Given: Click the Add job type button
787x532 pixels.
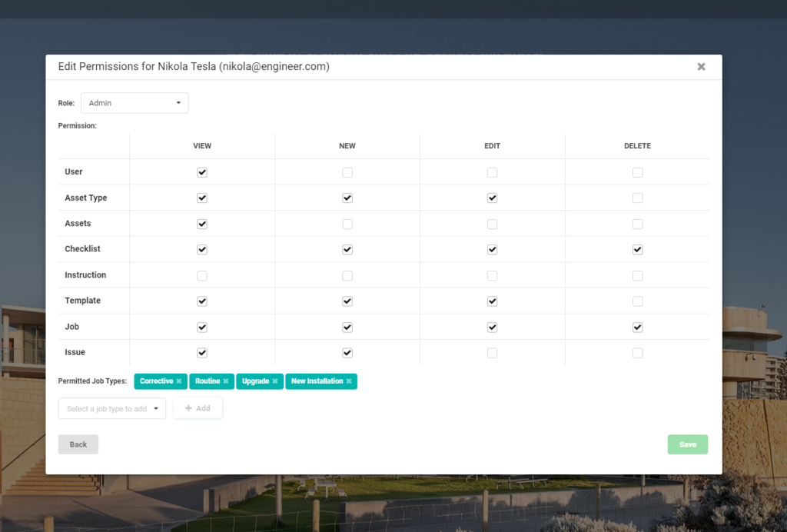Looking at the screenshot, I should [198, 408].
